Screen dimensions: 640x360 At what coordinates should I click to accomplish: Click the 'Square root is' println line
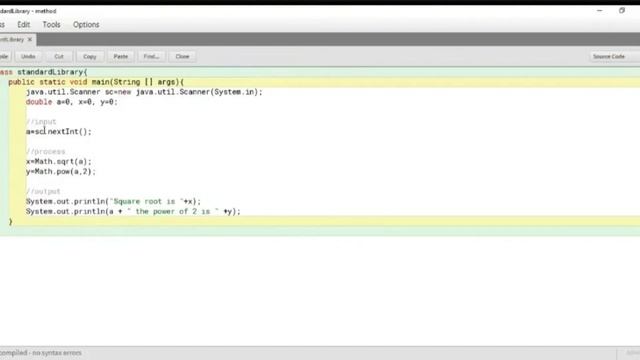coord(113,201)
